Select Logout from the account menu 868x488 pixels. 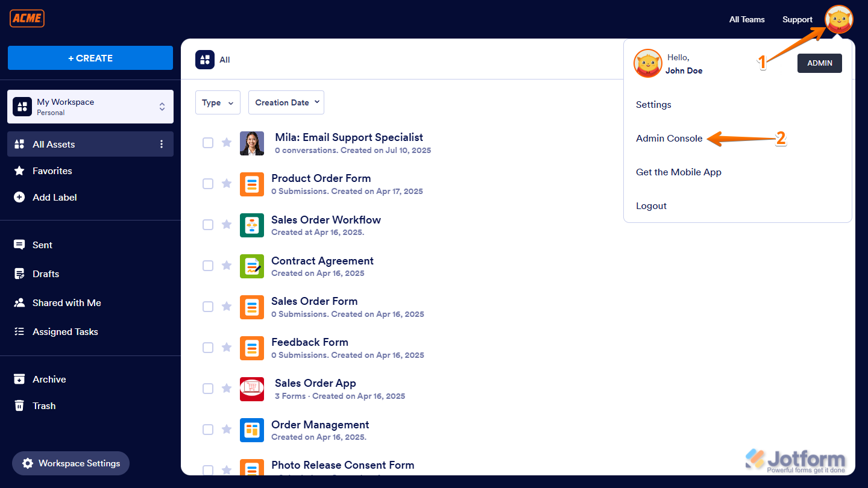(x=651, y=205)
